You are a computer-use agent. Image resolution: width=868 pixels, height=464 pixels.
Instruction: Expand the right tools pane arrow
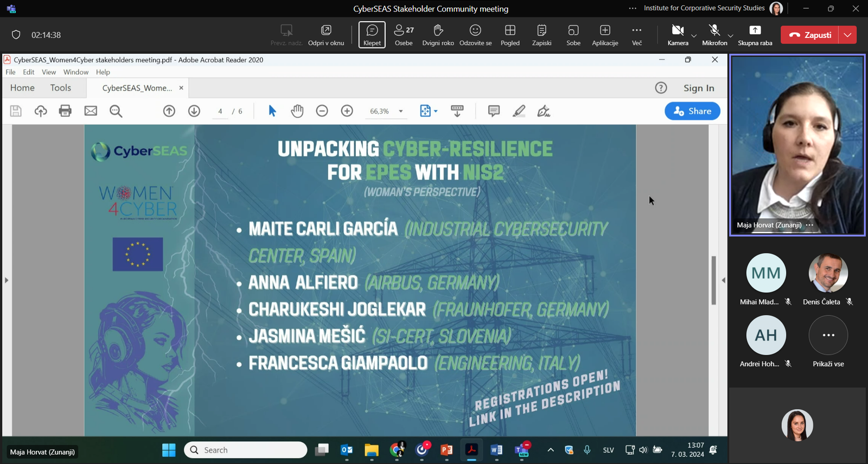723,280
